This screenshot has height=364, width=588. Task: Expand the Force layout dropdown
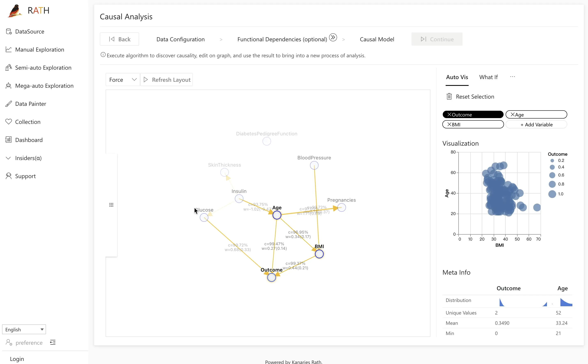pos(122,79)
